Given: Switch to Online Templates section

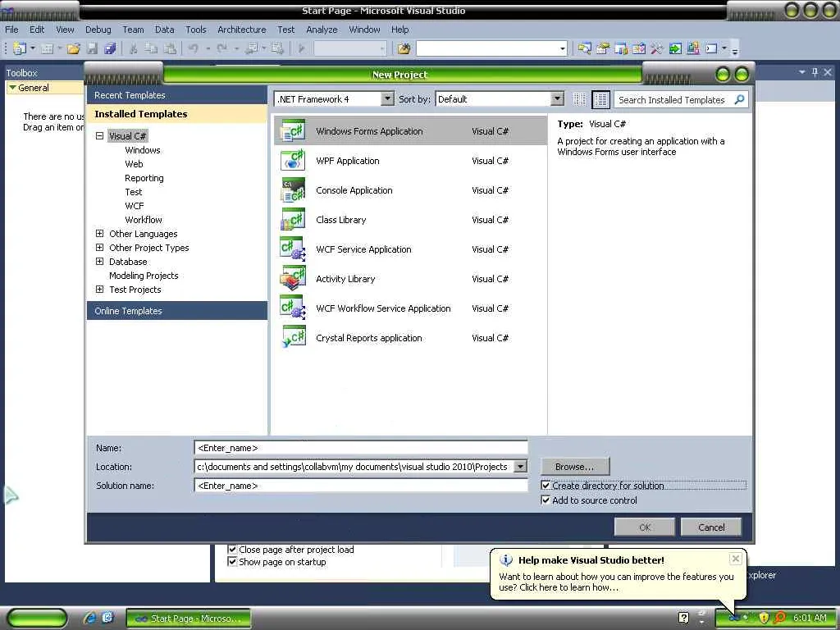Looking at the screenshot, I should click(x=177, y=311).
